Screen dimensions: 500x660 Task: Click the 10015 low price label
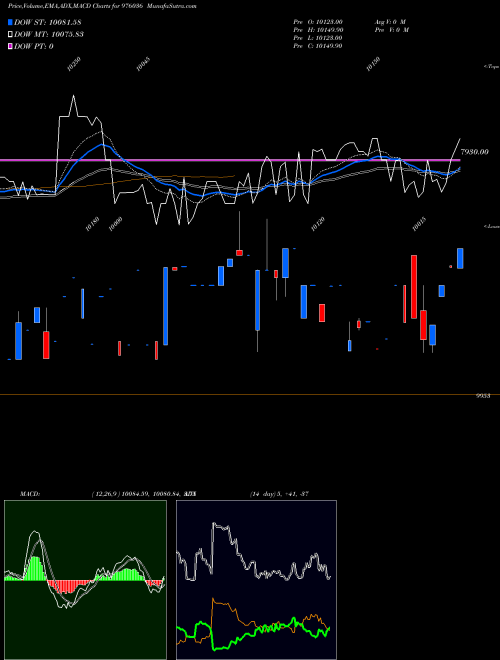pyautogui.click(x=419, y=224)
